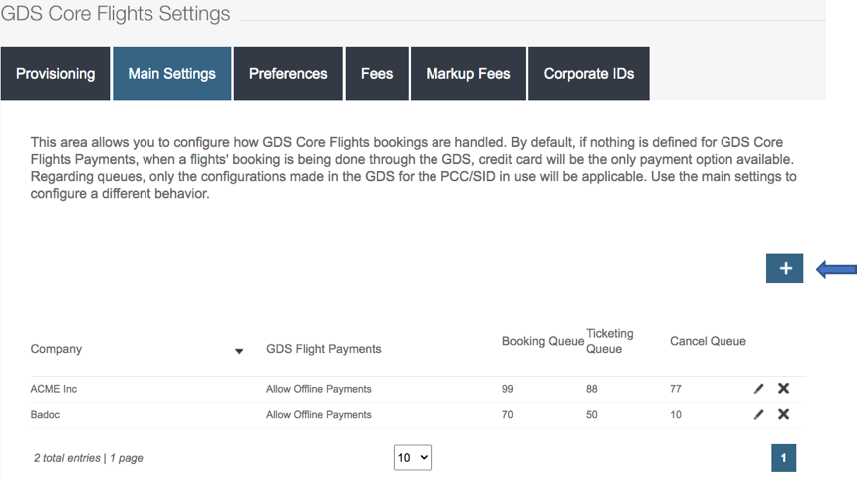The width and height of the screenshot is (868, 494).
Task: Go to page 1 in pagination
Action: coord(784,458)
